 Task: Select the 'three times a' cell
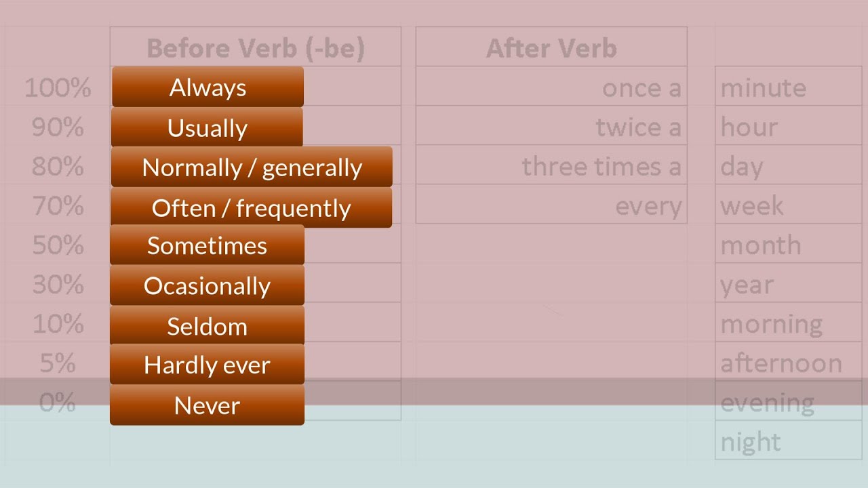[x=551, y=165]
